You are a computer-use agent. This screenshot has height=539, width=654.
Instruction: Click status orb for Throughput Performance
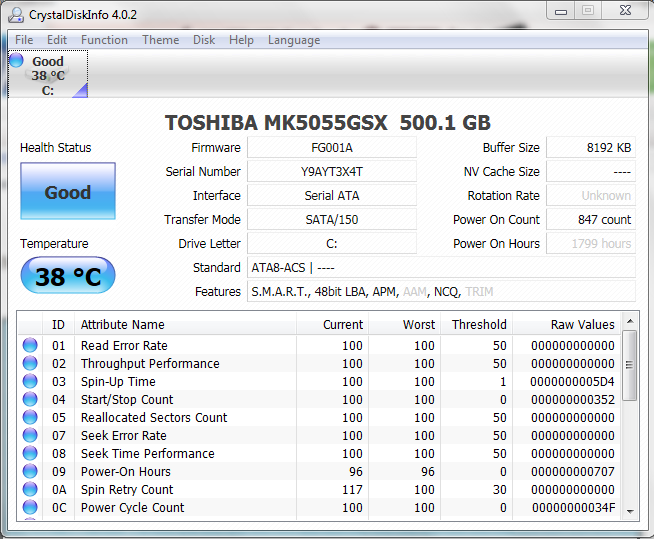point(30,363)
